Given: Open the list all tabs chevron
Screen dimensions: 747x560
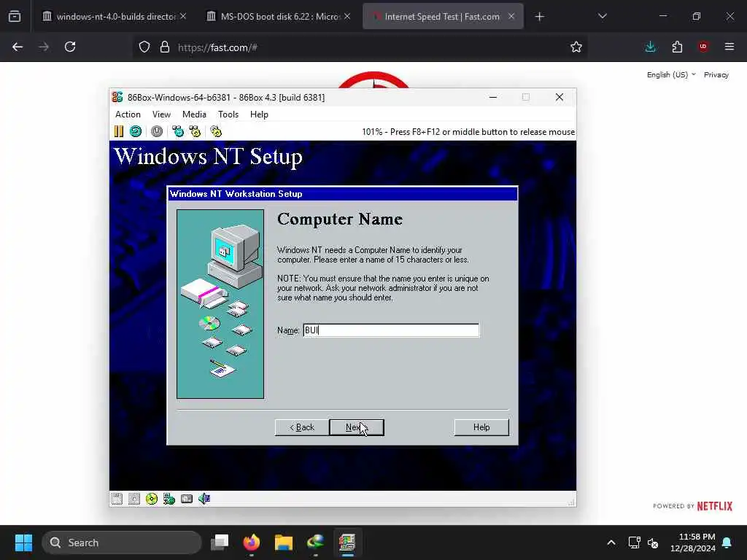Looking at the screenshot, I should (602, 17).
